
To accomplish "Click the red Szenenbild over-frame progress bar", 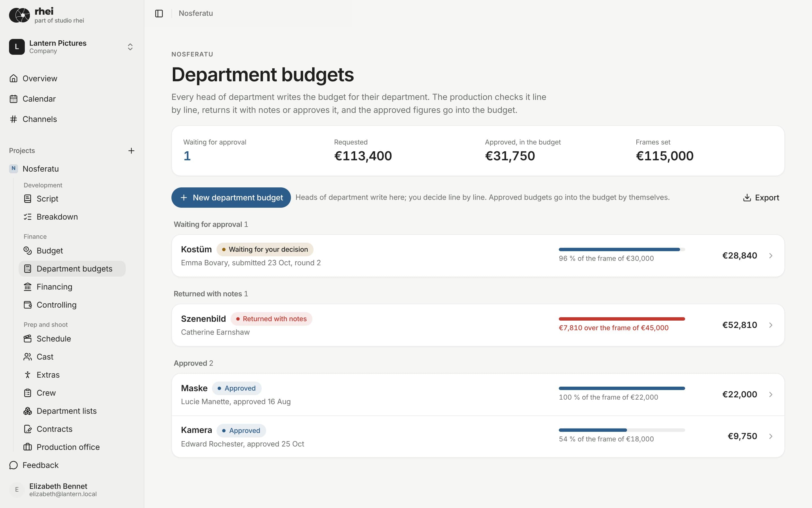I will tap(622, 319).
